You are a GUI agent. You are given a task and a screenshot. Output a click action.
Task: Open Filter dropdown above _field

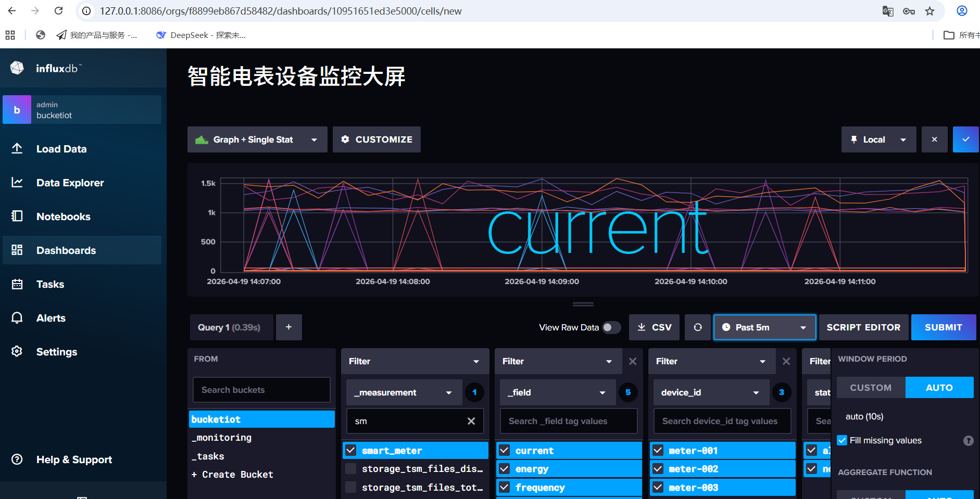(x=558, y=361)
